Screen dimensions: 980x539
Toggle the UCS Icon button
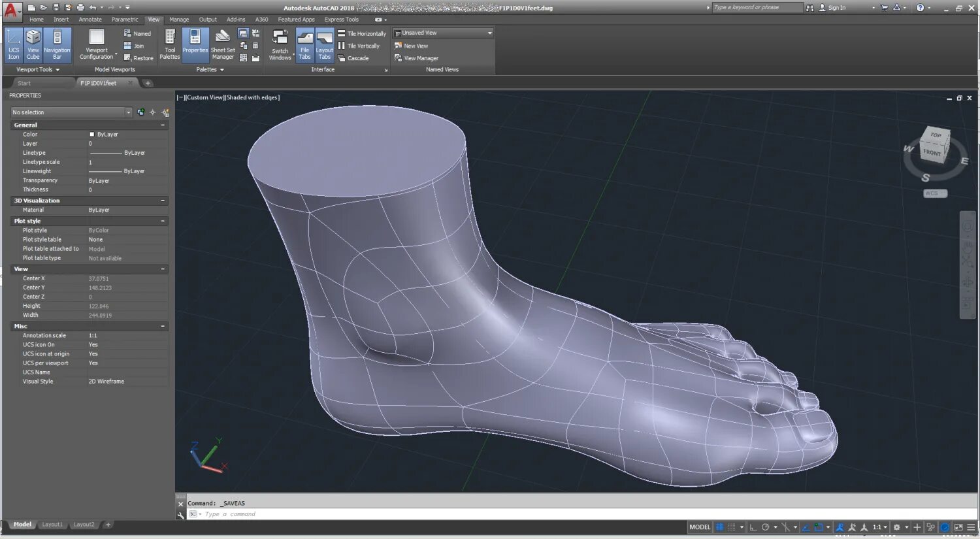coord(14,44)
